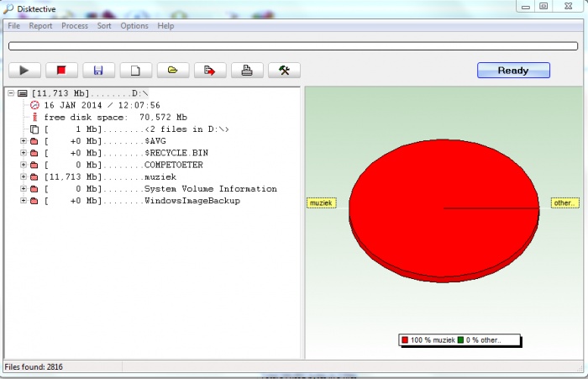Open the File menu
Screen dimensions: 588x379
14,26
